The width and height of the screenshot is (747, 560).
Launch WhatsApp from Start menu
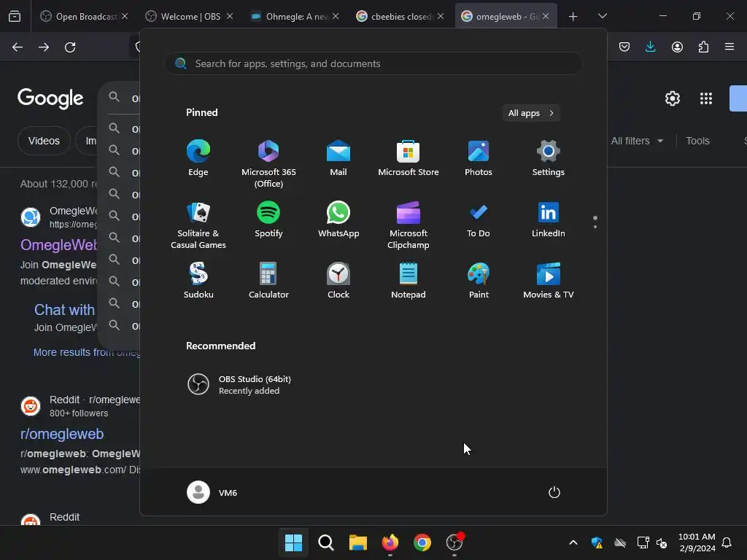pyautogui.click(x=338, y=219)
